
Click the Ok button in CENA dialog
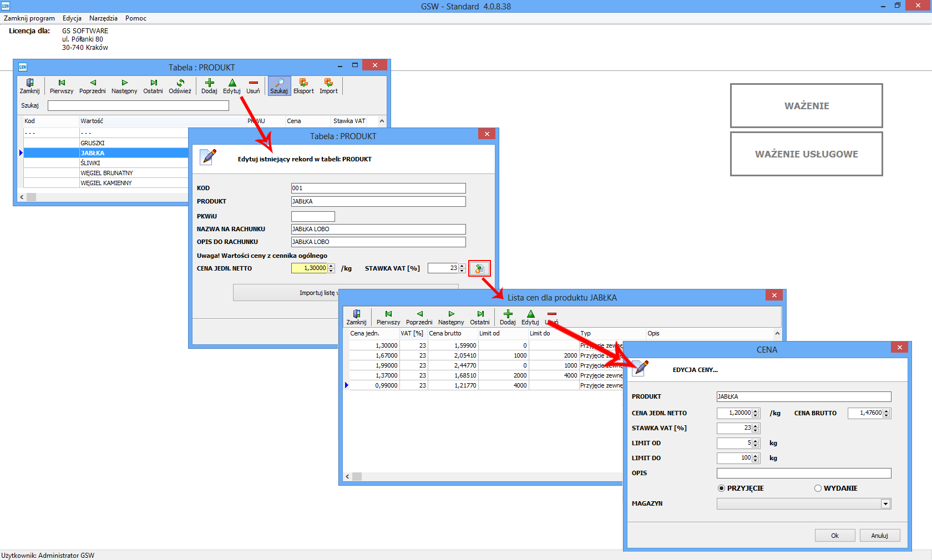click(x=834, y=536)
